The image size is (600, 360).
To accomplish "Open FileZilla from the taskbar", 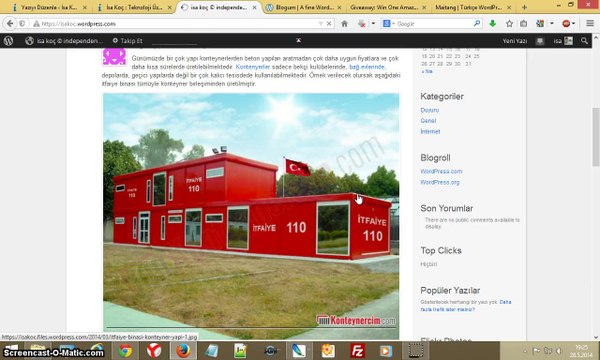I will [x=357, y=350].
